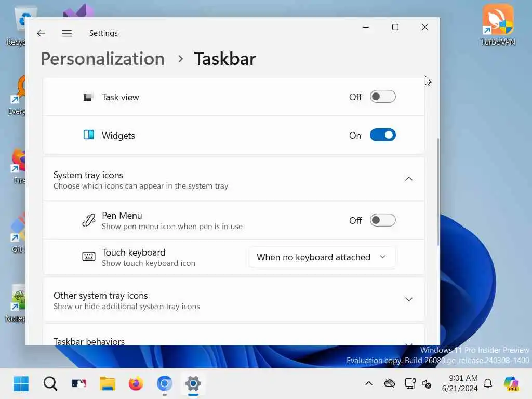Open the network tray icon
The height and width of the screenshot is (399, 532).
point(410,384)
